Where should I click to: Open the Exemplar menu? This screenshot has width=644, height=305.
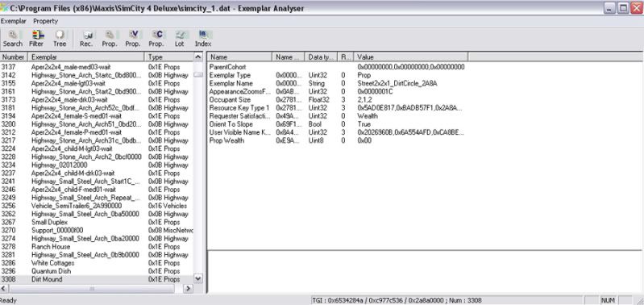click(14, 21)
